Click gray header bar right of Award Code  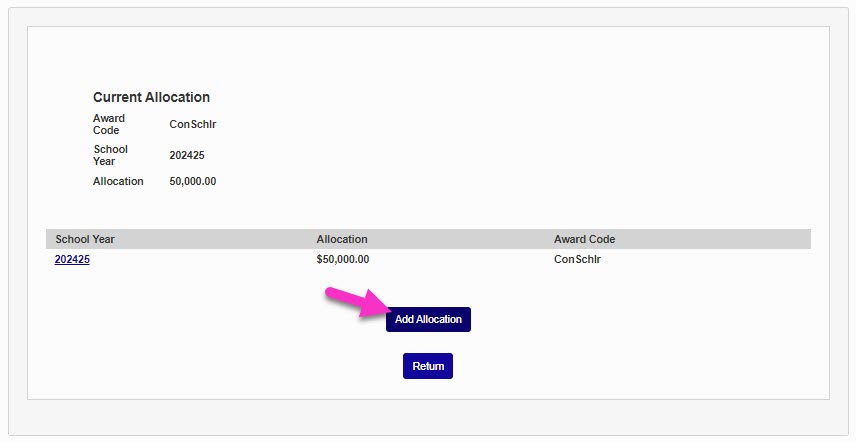tap(720, 240)
